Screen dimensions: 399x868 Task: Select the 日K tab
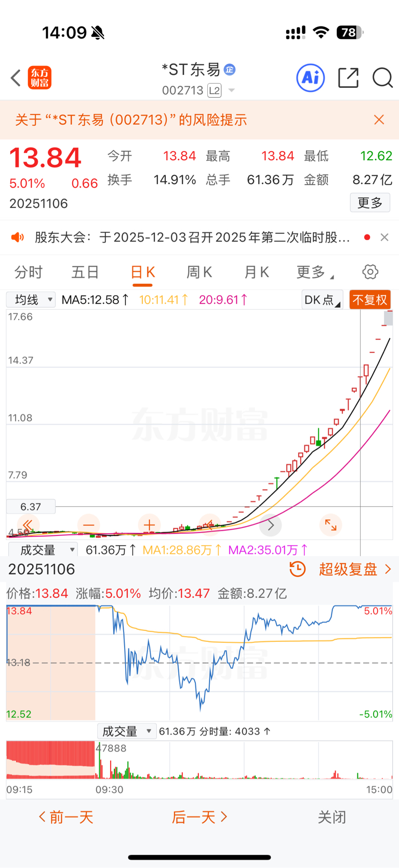click(x=142, y=272)
